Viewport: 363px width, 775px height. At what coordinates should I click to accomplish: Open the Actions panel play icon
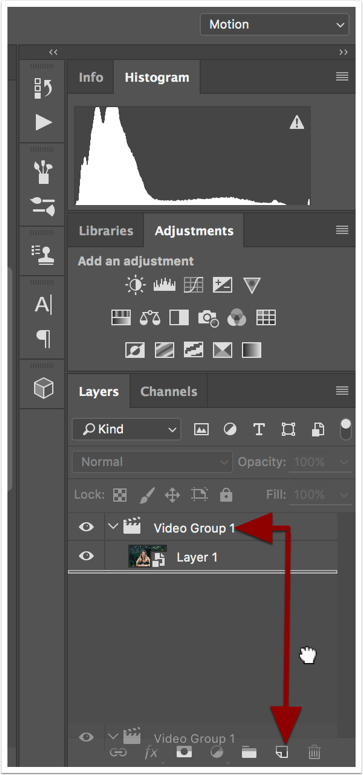click(x=44, y=122)
